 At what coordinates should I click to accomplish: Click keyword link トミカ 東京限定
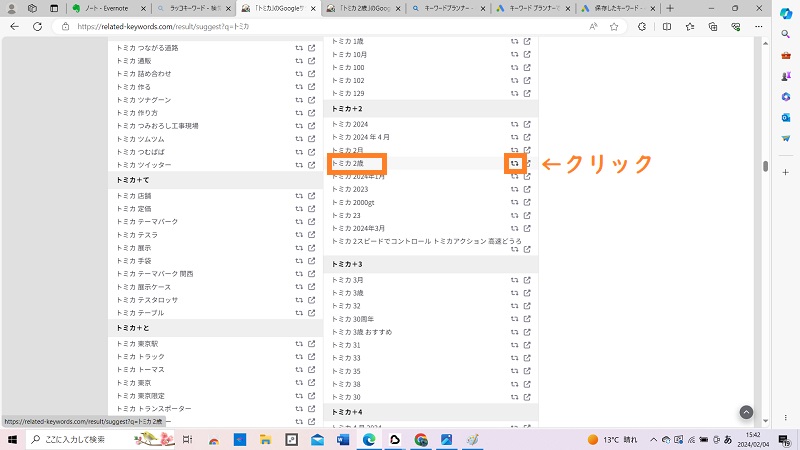pos(140,396)
